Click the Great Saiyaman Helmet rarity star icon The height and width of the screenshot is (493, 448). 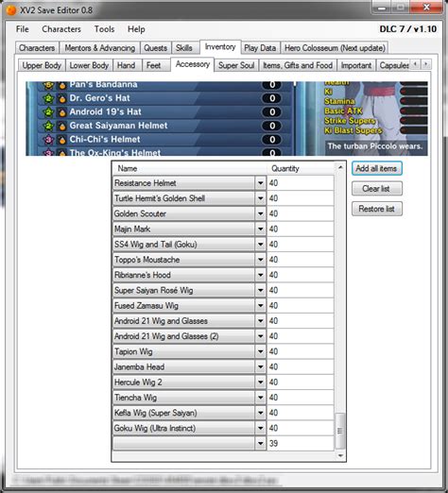(x=48, y=126)
